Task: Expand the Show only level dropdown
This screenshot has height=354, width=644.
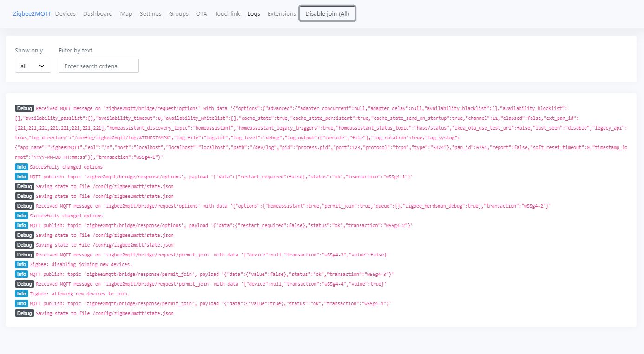Action: tap(33, 66)
